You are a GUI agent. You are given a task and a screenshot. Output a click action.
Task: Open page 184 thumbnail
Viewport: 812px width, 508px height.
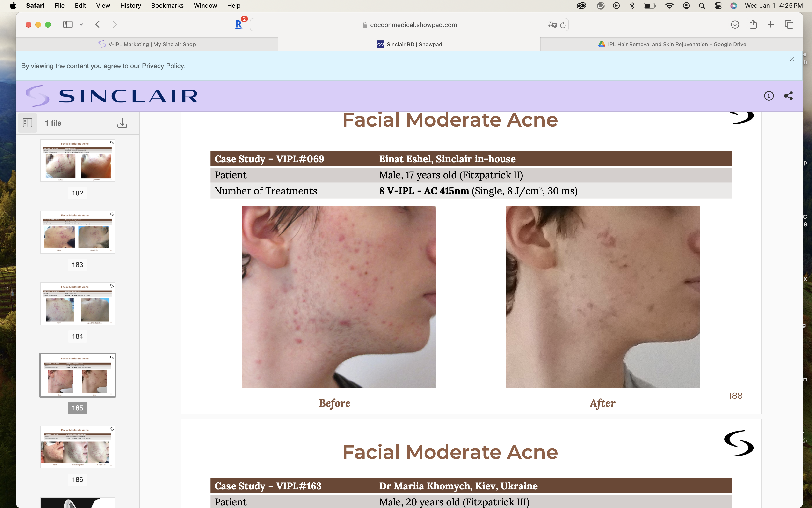click(x=78, y=304)
